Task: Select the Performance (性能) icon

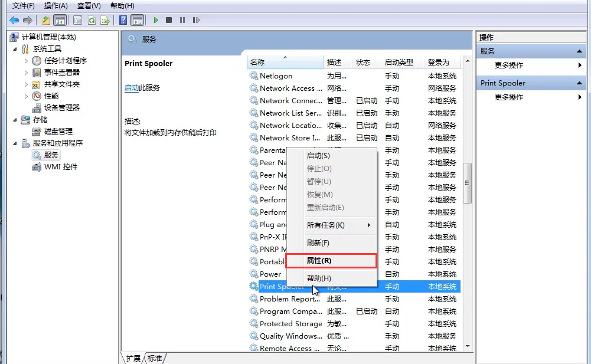Action: [37, 96]
